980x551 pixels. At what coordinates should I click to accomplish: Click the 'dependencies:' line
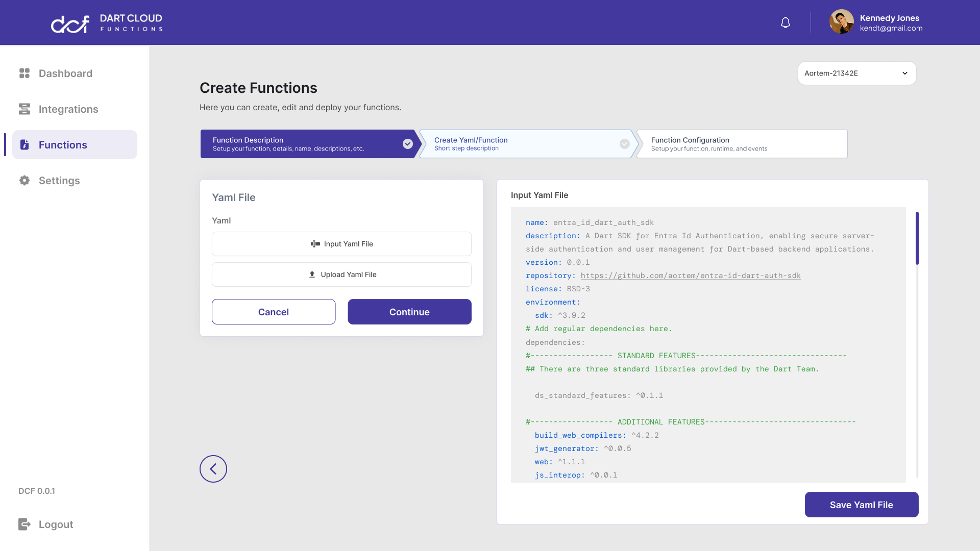point(555,342)
